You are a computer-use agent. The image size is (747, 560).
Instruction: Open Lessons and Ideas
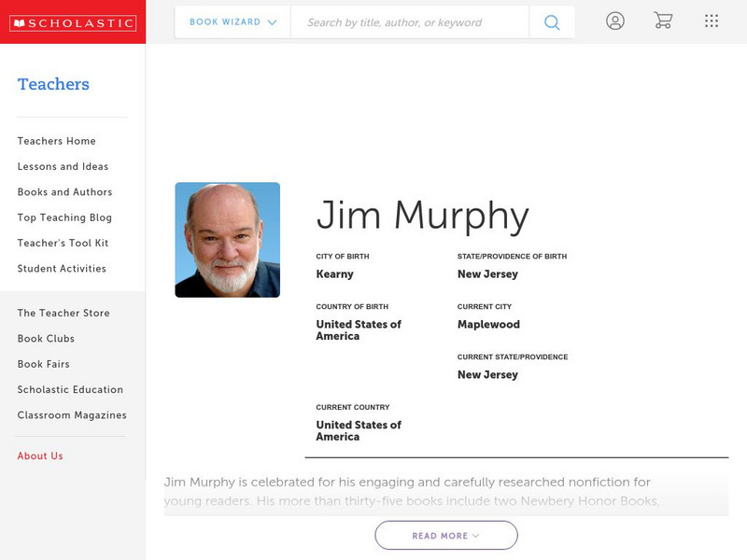coord(62,166)
